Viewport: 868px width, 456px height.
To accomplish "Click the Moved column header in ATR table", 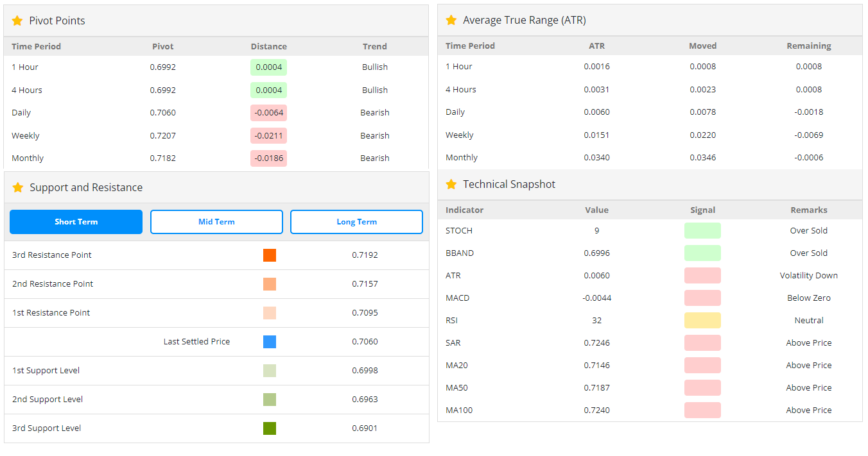I will 702,46.
